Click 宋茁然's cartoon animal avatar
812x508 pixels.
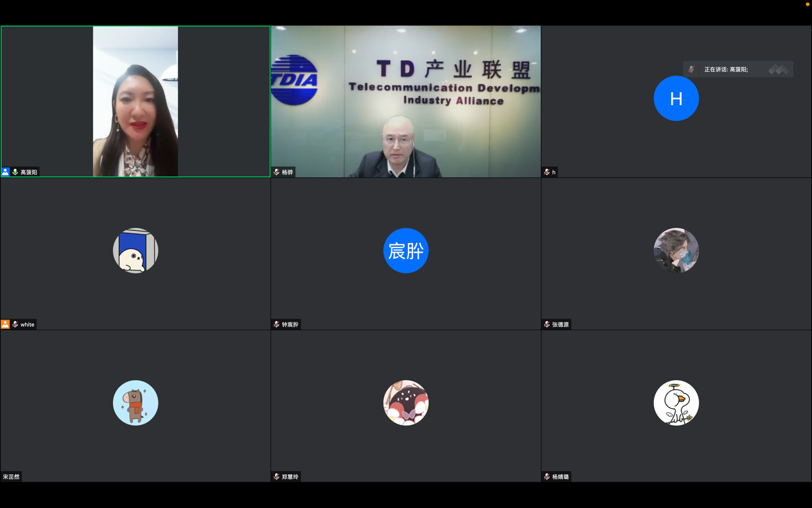pyautogui.click(x=136, y=403)
